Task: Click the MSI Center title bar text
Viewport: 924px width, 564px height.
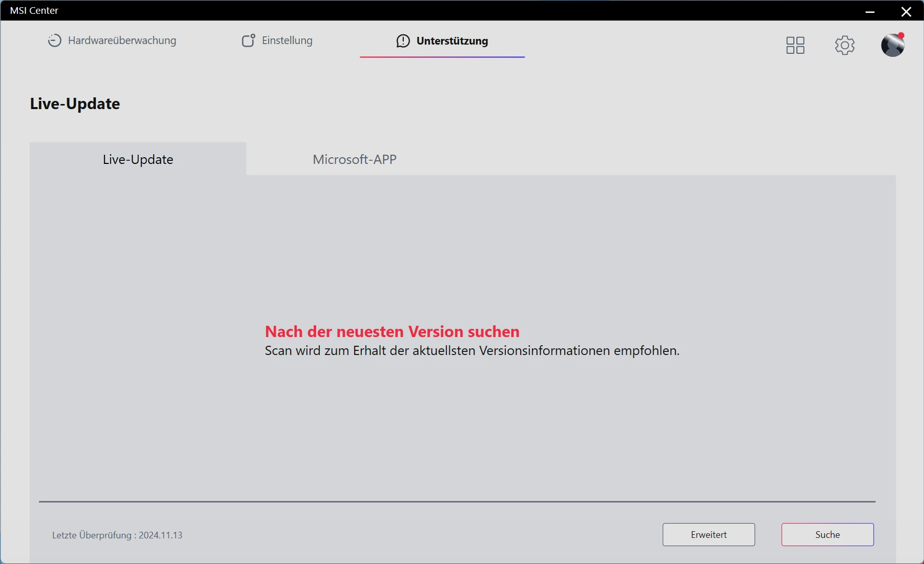Action: pos(34,10)
